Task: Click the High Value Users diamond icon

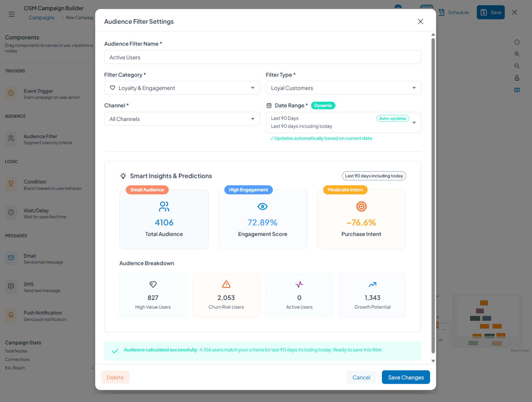Action: pos(153,284)
